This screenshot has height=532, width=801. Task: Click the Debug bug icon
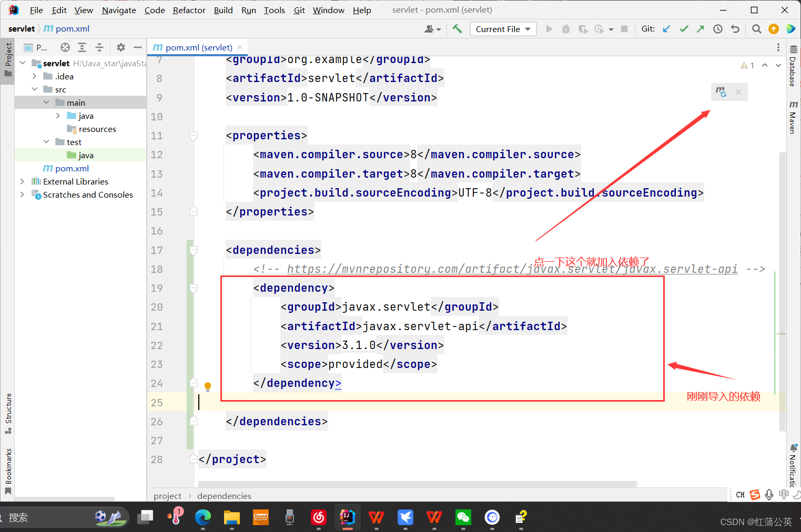(566, 29)
